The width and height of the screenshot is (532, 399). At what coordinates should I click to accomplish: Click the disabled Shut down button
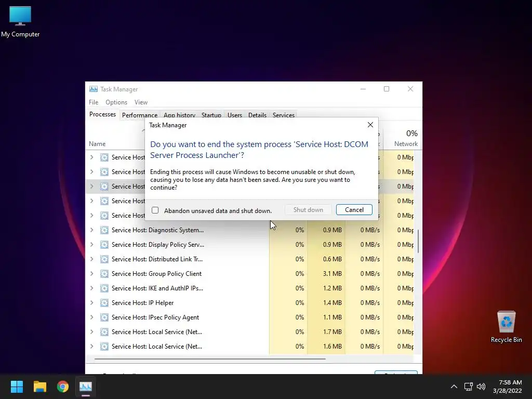[x=308, y=210]
